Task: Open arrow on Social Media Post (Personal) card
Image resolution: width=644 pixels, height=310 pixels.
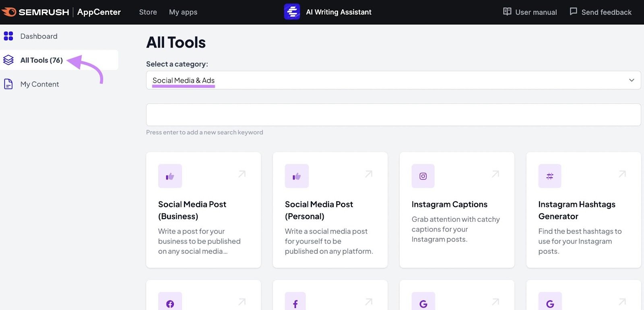Action: point(369,174)
